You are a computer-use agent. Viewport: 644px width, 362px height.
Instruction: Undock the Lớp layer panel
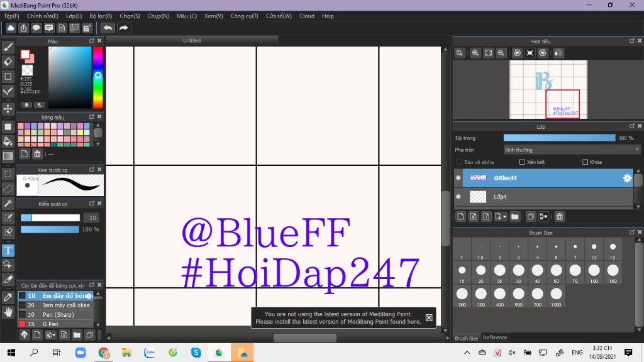click(x=632, y=126)
